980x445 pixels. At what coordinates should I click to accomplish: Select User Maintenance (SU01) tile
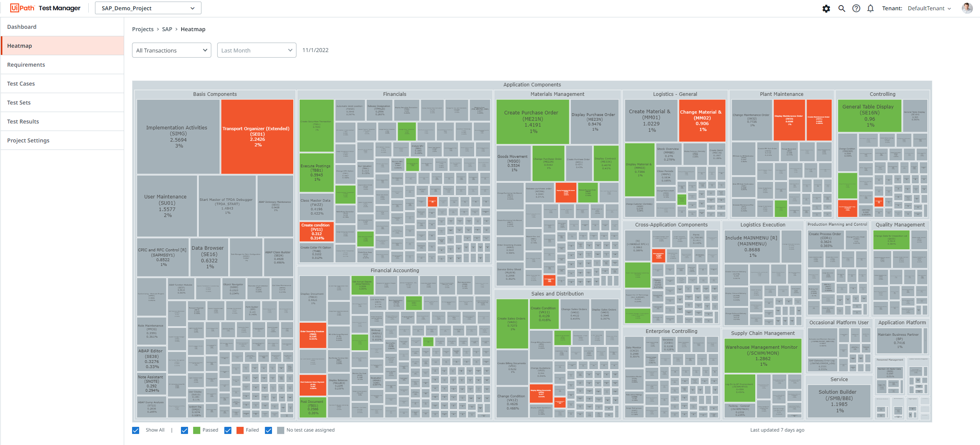click(167, 206)
